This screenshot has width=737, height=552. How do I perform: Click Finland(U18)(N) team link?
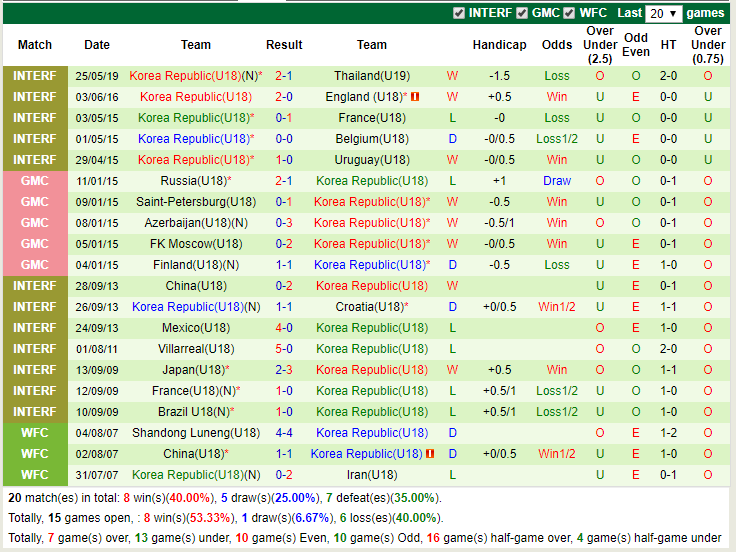click(x=196, y=265)
